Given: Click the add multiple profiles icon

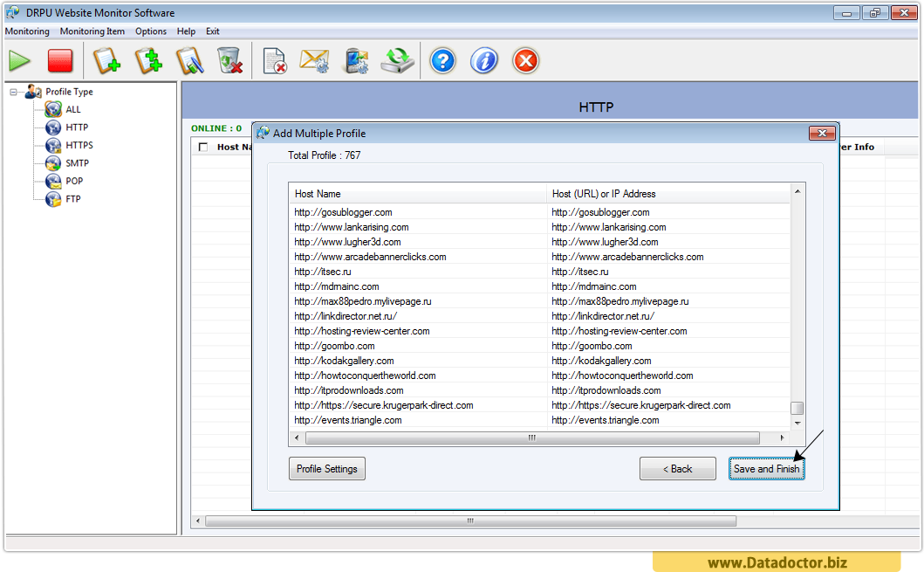Looking at the screenshot, I should pyautogui.click(x=148, y=61).
